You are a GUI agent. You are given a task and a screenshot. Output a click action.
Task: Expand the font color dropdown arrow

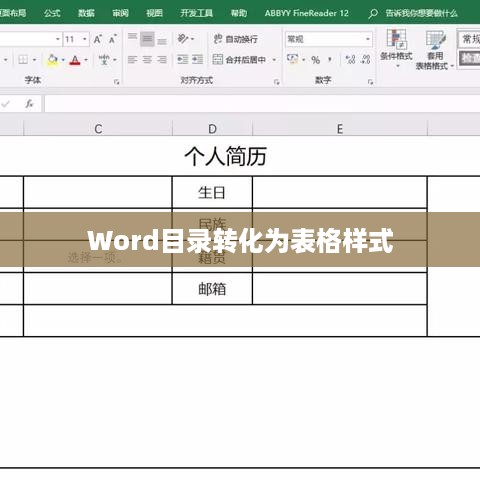(x=86, y=60)
